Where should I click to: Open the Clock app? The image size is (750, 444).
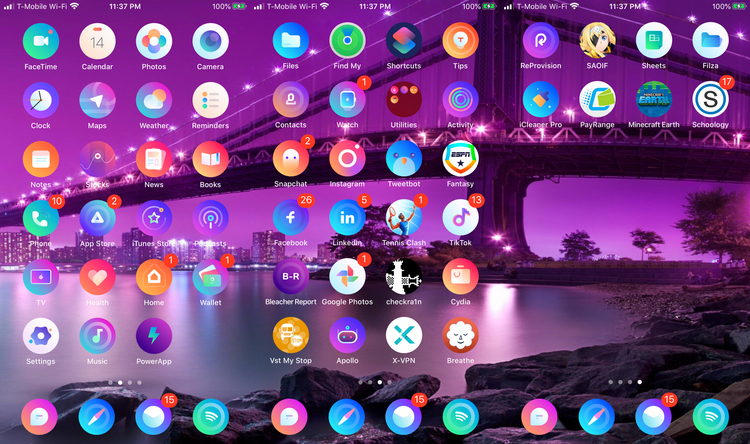coord(41,100)
